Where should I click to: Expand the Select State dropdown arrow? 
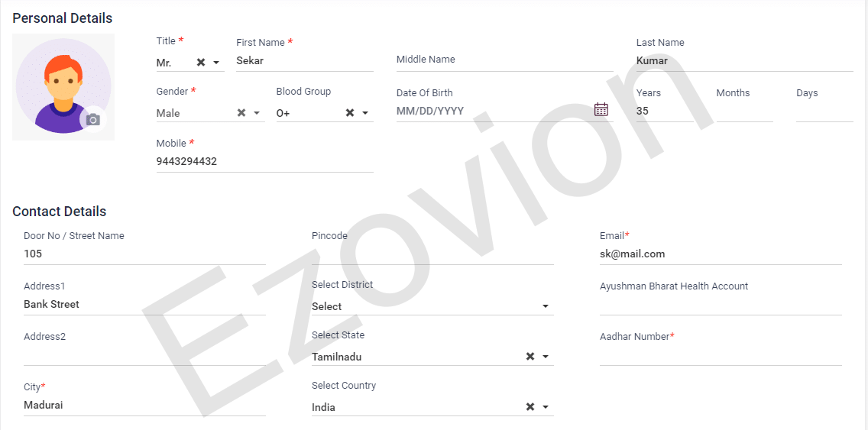click(x=546, y=357)
